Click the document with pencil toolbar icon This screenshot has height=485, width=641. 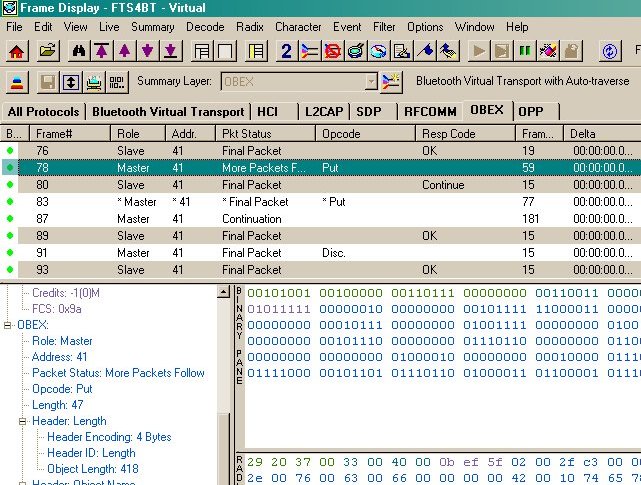point(401,51)
